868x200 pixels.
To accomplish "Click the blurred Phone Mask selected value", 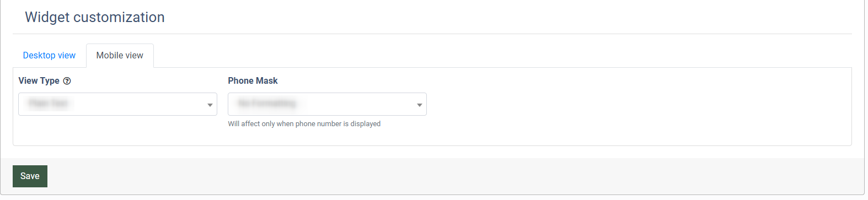I will (267, 104).
